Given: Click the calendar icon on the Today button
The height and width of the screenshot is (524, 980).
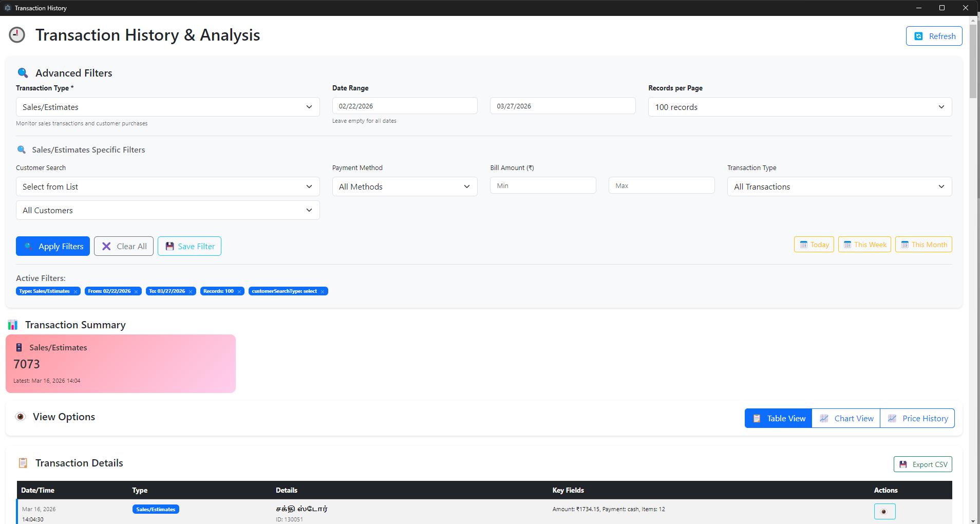Looking at the screenshot, I should click(x=803, y=244).
